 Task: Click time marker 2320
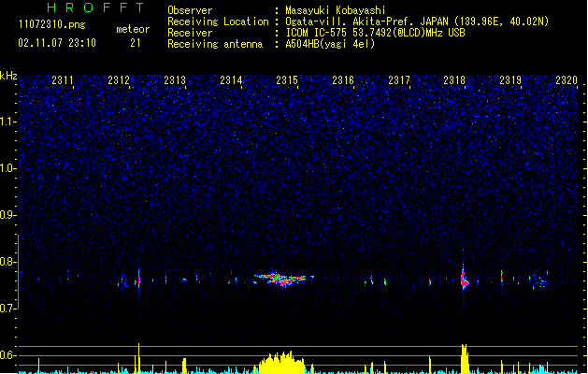tap(566, 79)
